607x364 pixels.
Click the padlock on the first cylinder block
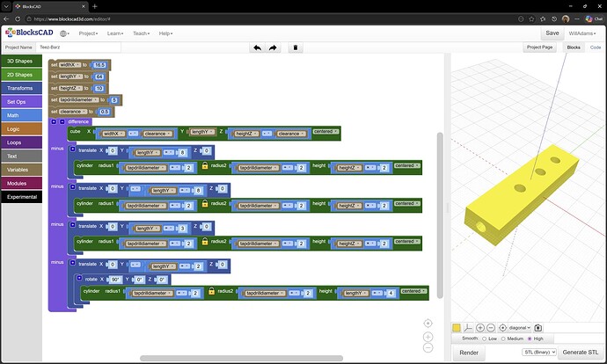[205, 165]
